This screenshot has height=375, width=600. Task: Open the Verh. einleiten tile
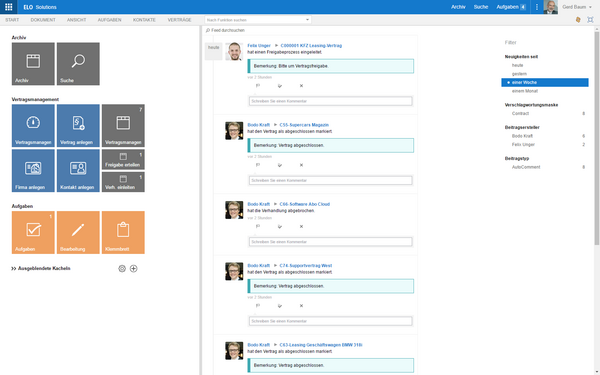[123, 182]
